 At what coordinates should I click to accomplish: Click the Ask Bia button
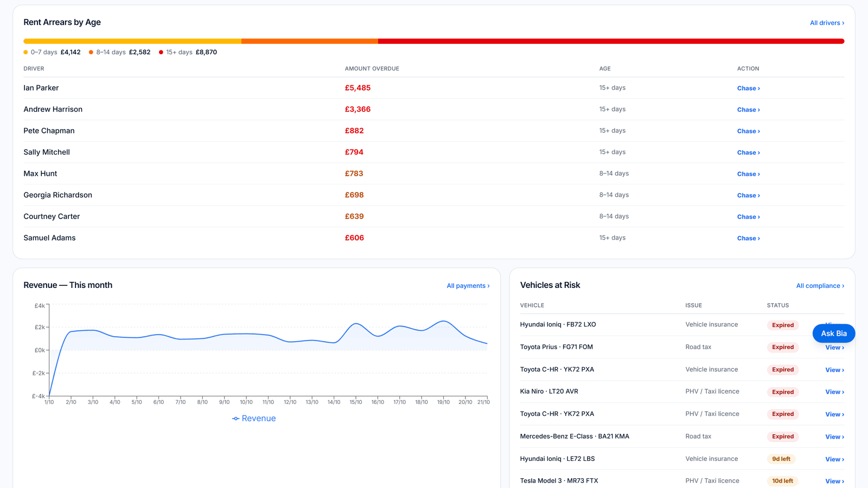[x=833, y=333]
